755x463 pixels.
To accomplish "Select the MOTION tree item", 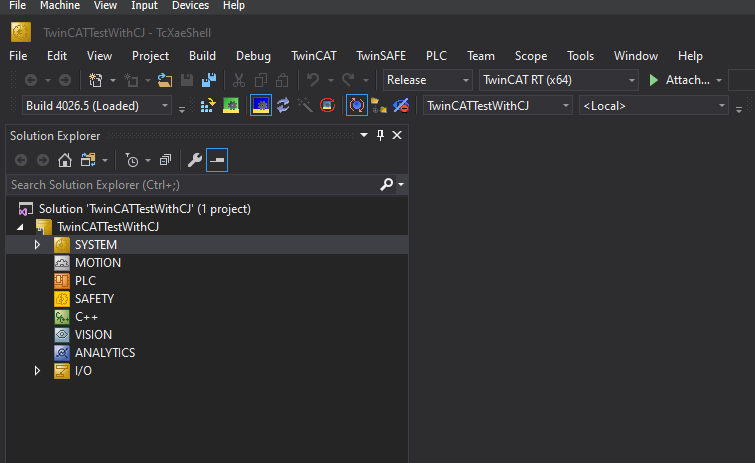I will (x=98, y=263).
